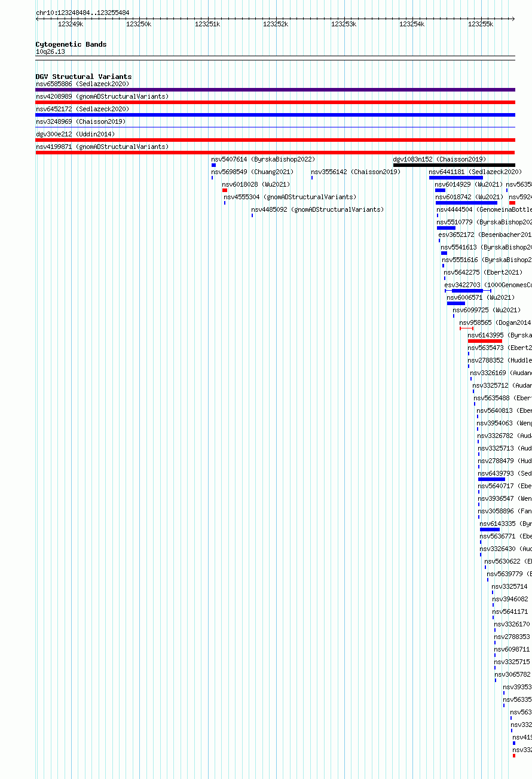Click the blue nsv6006571 variant bar

[x=456, y=303]
